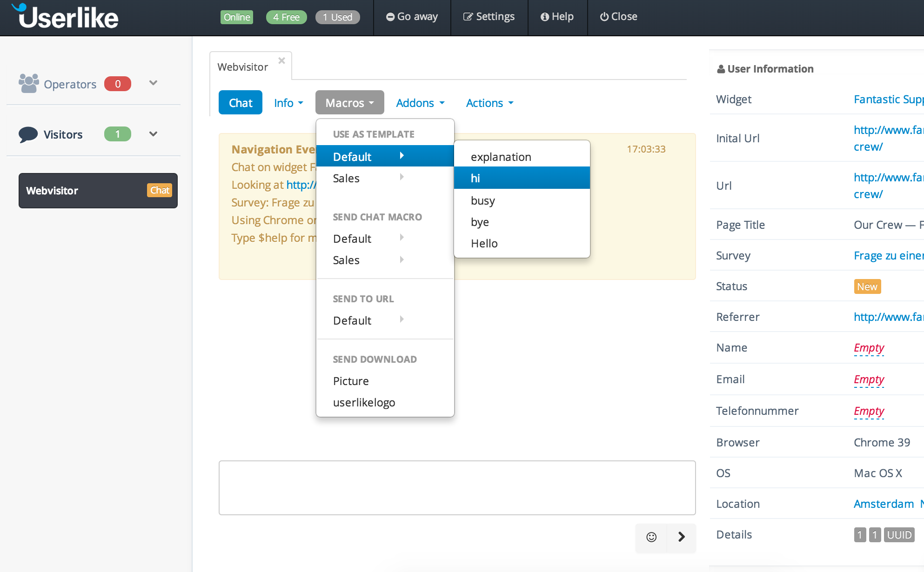Viewport: 924px width, 572px height.
Task: Switch to the Webvisitor tab
Action: click(243, 67)
